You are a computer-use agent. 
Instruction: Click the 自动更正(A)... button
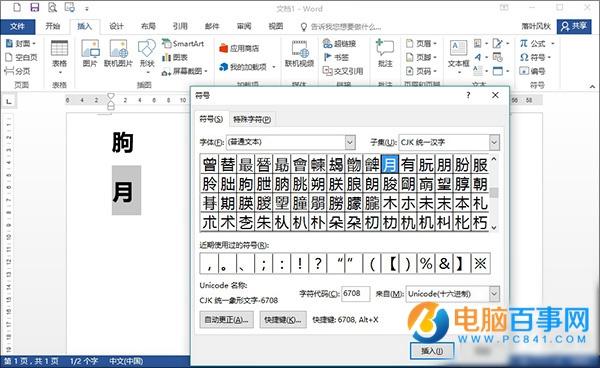pyautogui.click(x=227, y=319)
